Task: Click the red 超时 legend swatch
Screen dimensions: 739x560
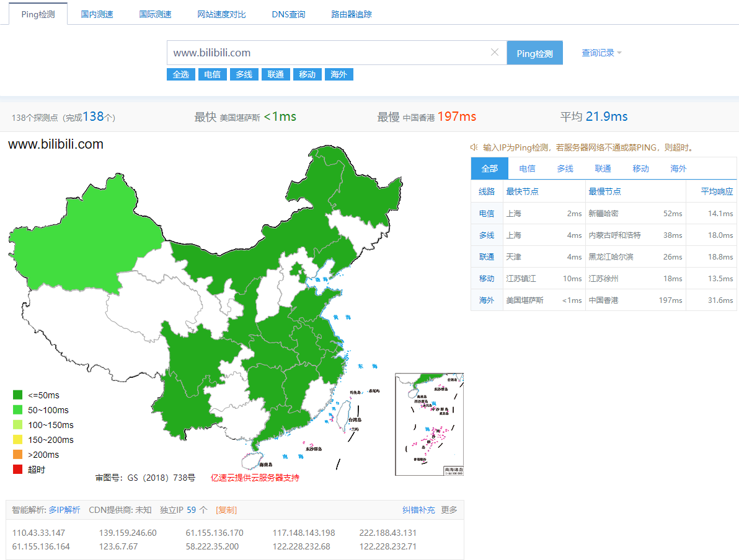Action: point(17,469)
